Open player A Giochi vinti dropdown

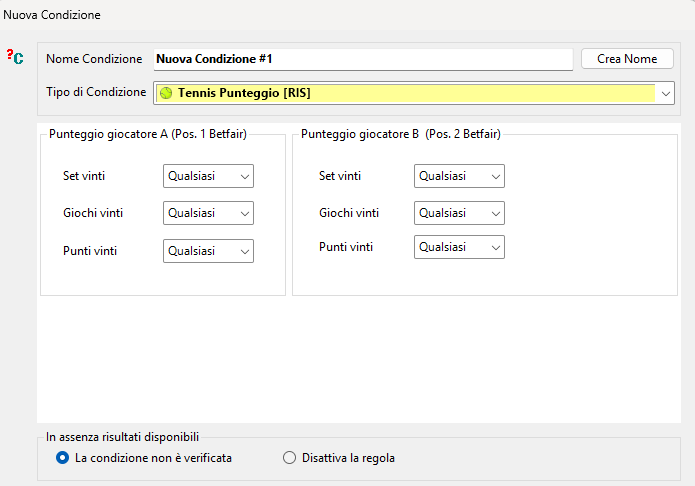tap(208, 213)
